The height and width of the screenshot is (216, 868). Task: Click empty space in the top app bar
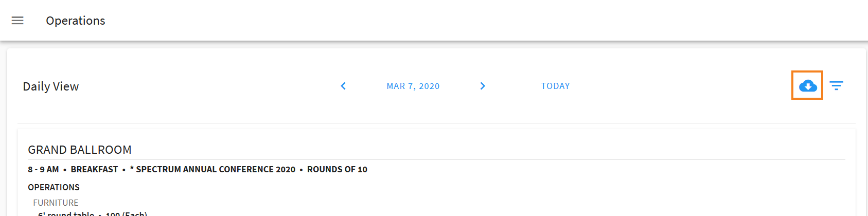tap(463, 21)
